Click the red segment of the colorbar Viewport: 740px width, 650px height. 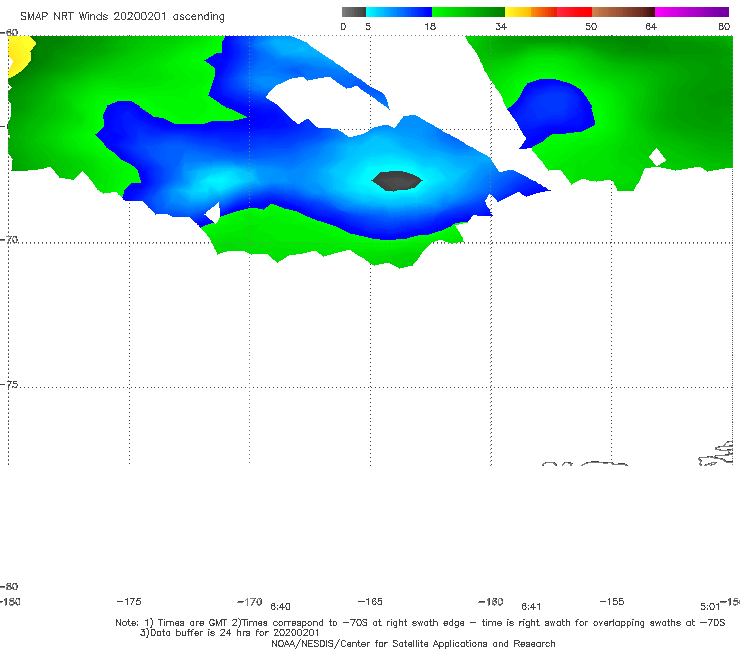(574, 12)
